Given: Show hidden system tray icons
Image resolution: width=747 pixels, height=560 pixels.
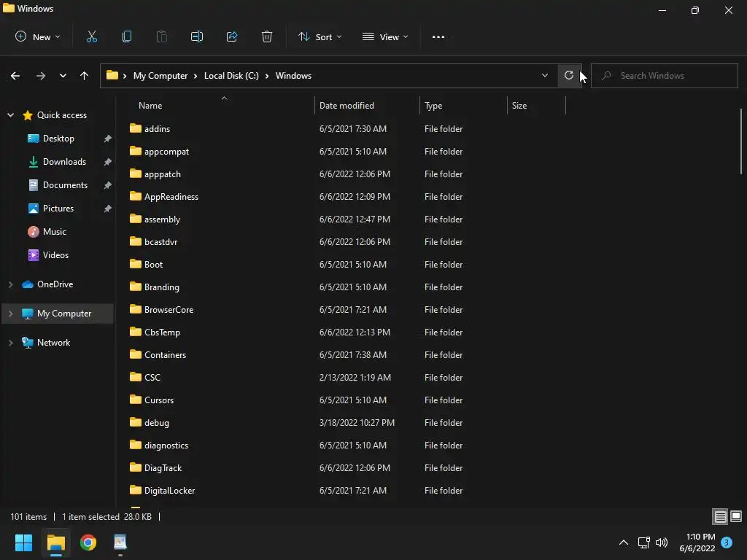Looking at the screenshot, I should click(x=624, y=542).
